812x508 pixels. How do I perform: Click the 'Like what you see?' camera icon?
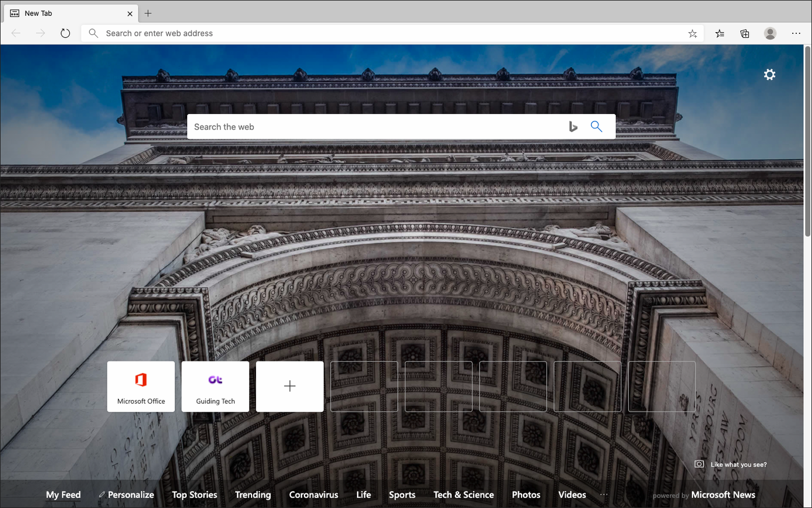pyautogui.click(x=698, y=464)
